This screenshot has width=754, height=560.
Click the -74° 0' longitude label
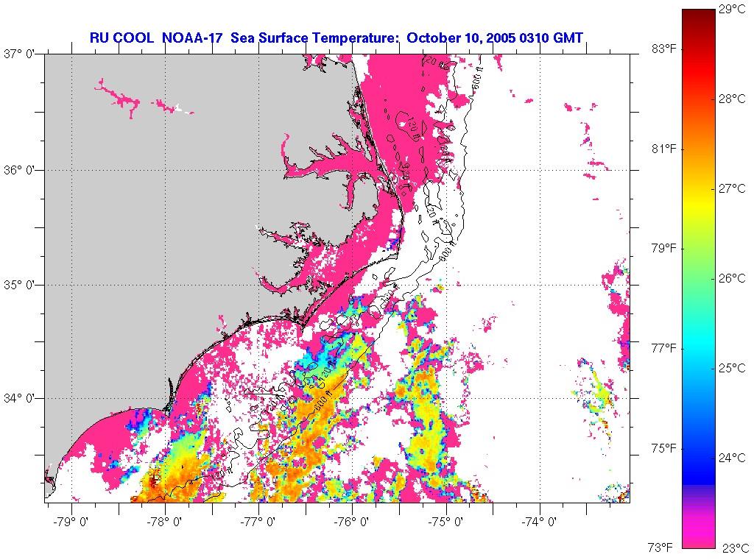(x=538, y=521)
